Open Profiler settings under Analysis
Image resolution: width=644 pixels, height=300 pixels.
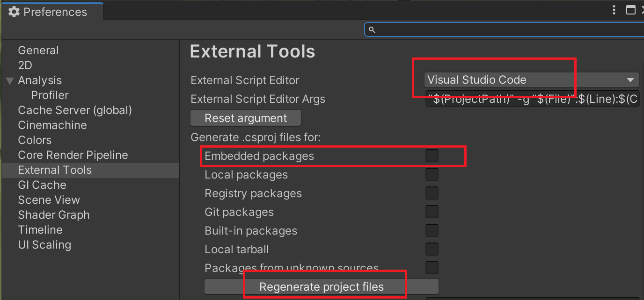pyautogui.click(x=50, y=95)
